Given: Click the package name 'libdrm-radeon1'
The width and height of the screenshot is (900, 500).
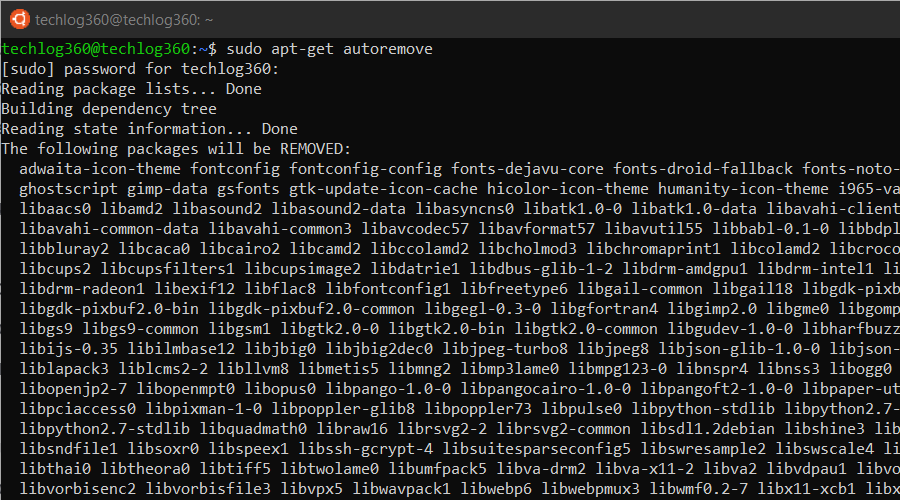Looking at the screenshot, I should 82,289.
